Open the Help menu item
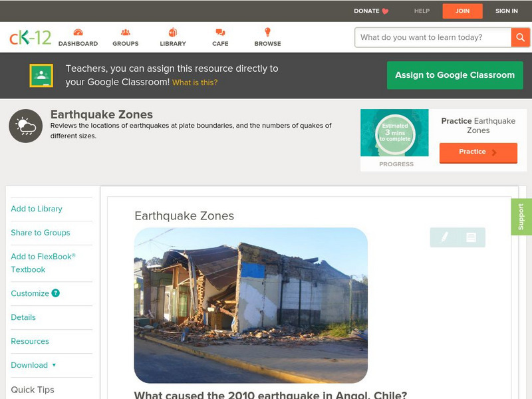Image resolution: width=532 pixels, height=399 pixels. pyautogui.click(x=421, y=11)
